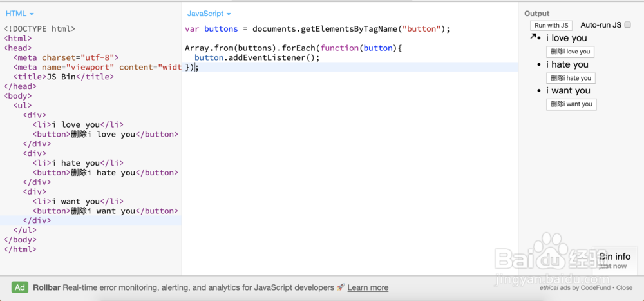
Task: Enable the Auto-run JS checkbox
Action: pyautogui.click(x=627, y=25)
